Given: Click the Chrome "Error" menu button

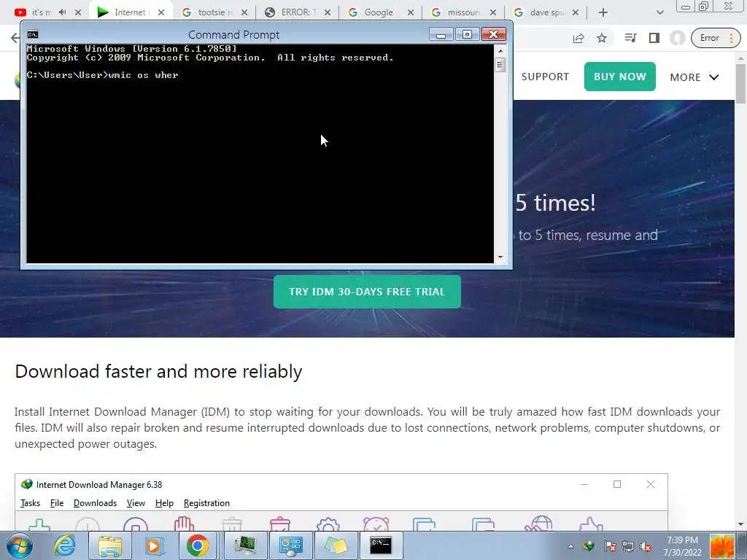Looking at the screenshot, I should pos(716,38).
